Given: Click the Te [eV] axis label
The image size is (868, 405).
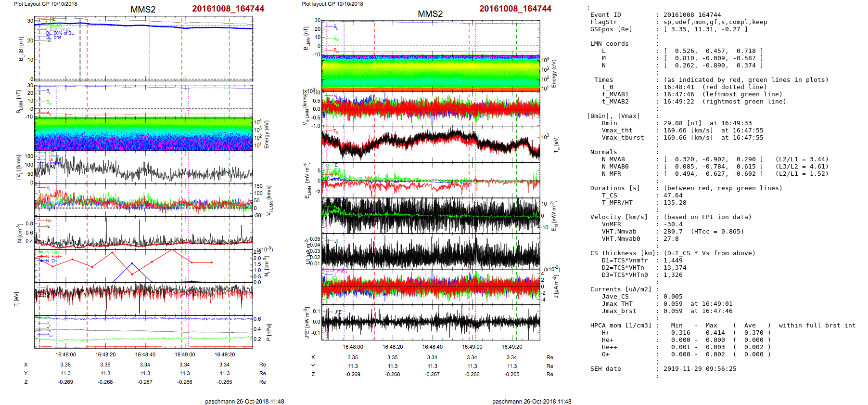Looking at the screenshot, I should pos(556,144).
